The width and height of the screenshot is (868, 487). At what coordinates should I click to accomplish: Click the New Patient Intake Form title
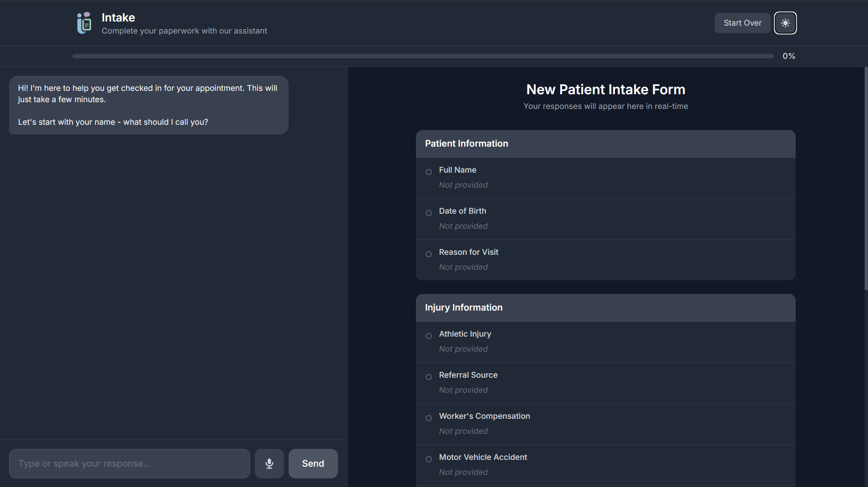605,89
